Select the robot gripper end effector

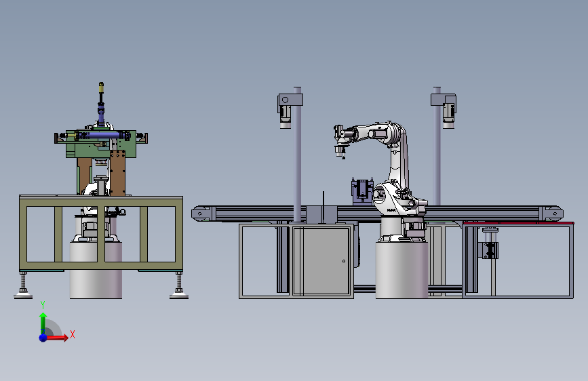340,151
